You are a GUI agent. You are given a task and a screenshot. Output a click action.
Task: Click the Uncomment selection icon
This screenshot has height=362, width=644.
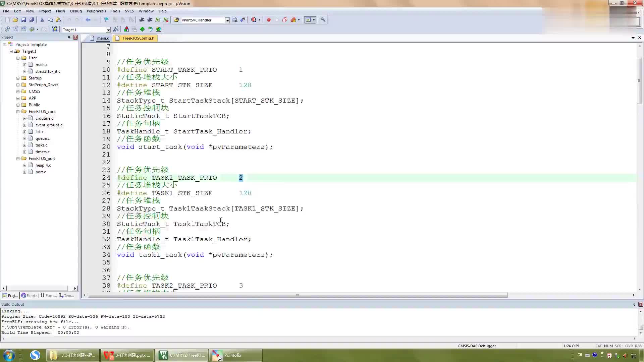tap(166, 20)
